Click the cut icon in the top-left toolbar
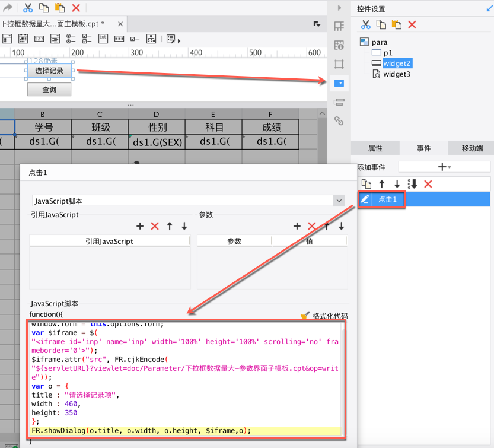Viewport: 494px width, 448px height. [27, 8]
